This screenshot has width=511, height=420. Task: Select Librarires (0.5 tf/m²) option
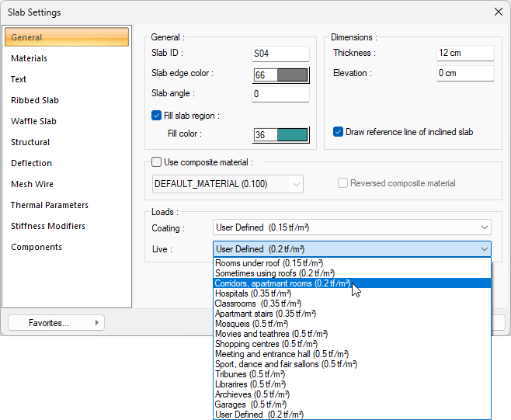(352, 384)
